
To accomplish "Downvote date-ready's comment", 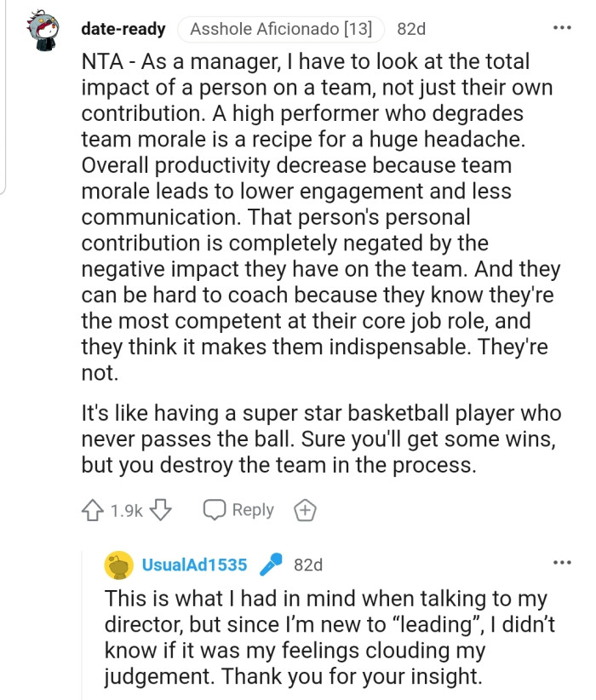I will (x=162, y=510).
